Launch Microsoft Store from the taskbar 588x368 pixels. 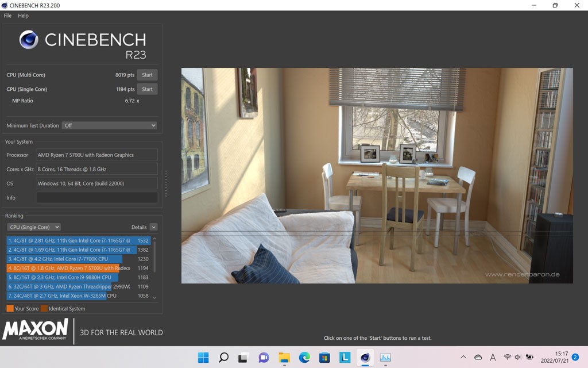(324, 358)
